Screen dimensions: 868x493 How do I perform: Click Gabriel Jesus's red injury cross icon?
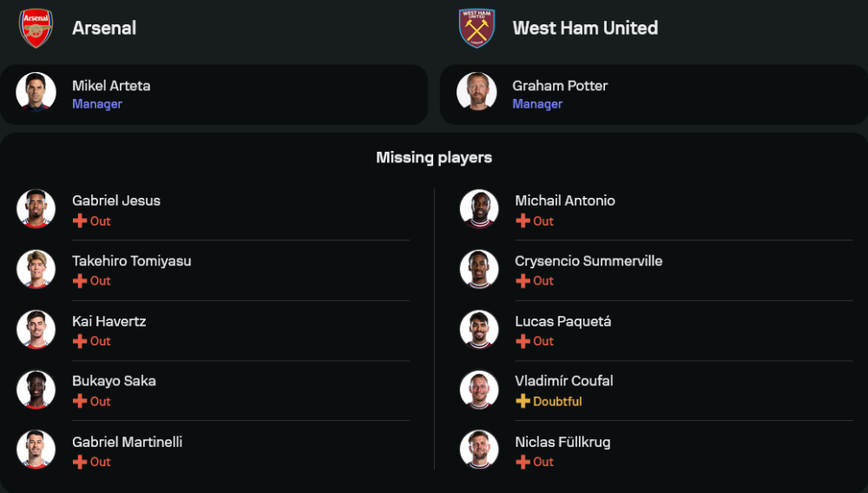pyautogui.click(x=80, y=221)
